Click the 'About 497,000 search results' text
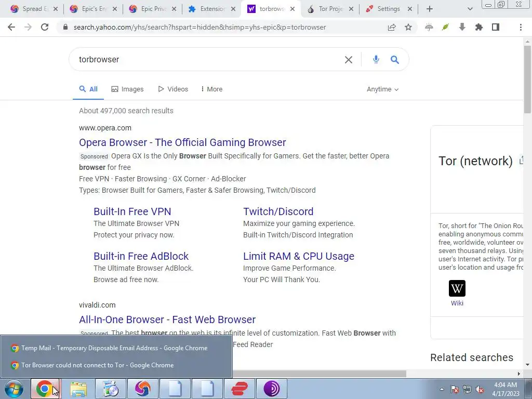Image resolution: width=532 pixels, height=399 pixels. [126, 111]
